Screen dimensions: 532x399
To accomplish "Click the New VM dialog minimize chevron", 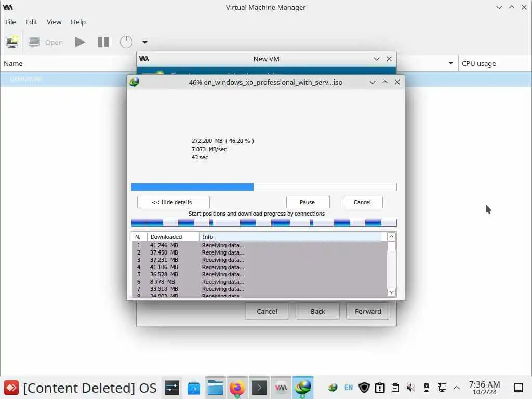I will 377,59.
